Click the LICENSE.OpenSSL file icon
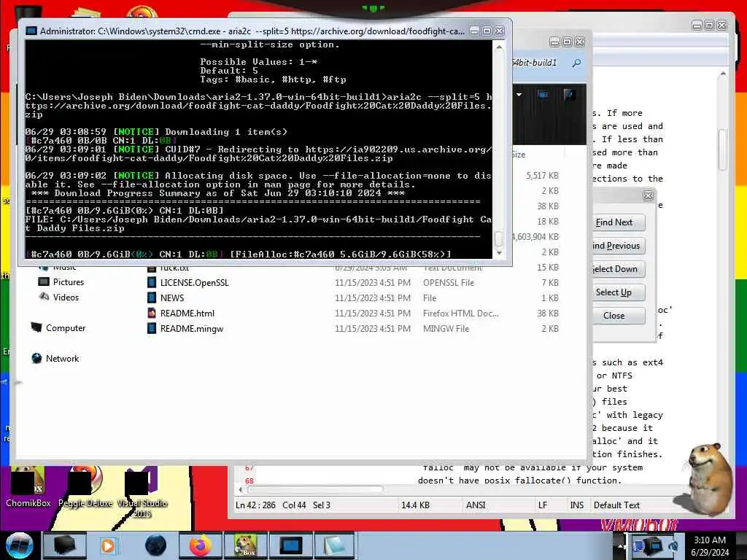Image resolution: width=747 pixels, height=560 pixels. (x=152, y=283)
